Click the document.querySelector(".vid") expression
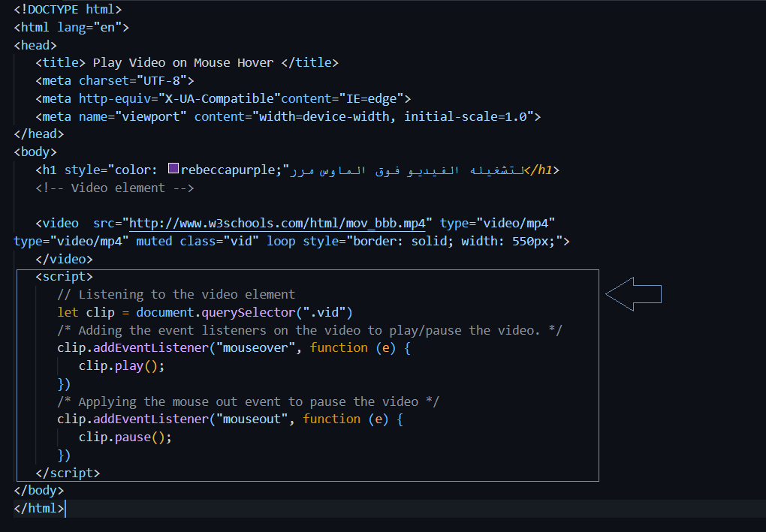Viewport: 766px width, 532px height. coord(244,313)
